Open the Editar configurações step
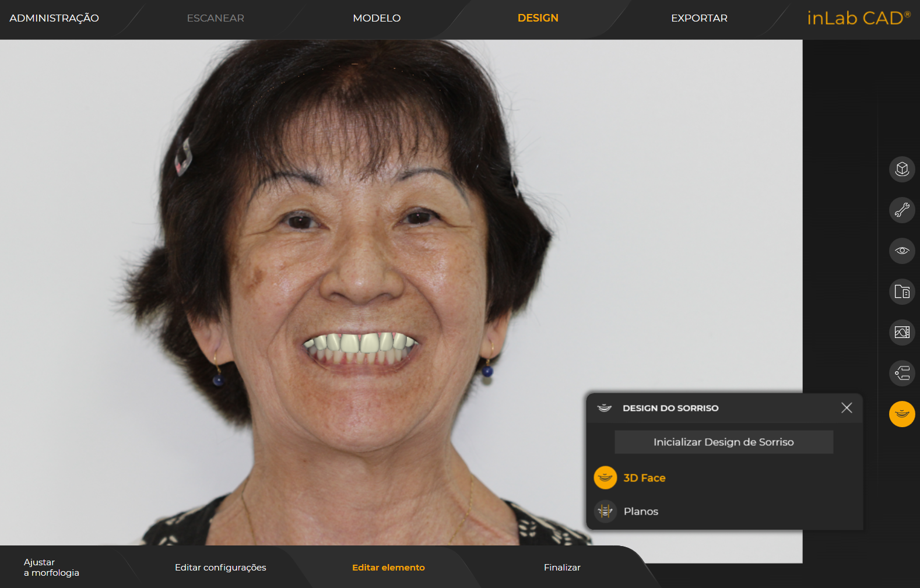The height and width of the screenshot is (588, 920). click(220, 568)
